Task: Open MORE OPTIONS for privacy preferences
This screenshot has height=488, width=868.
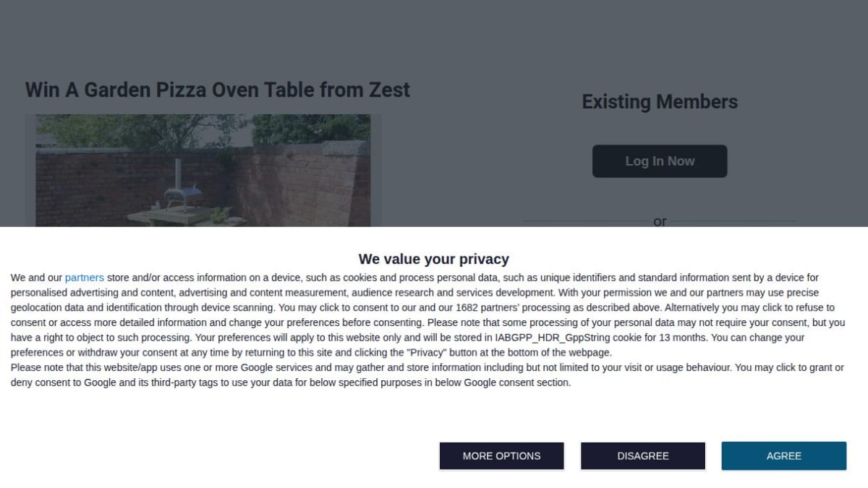Action: pyautogui.click(x=501, y=455)
